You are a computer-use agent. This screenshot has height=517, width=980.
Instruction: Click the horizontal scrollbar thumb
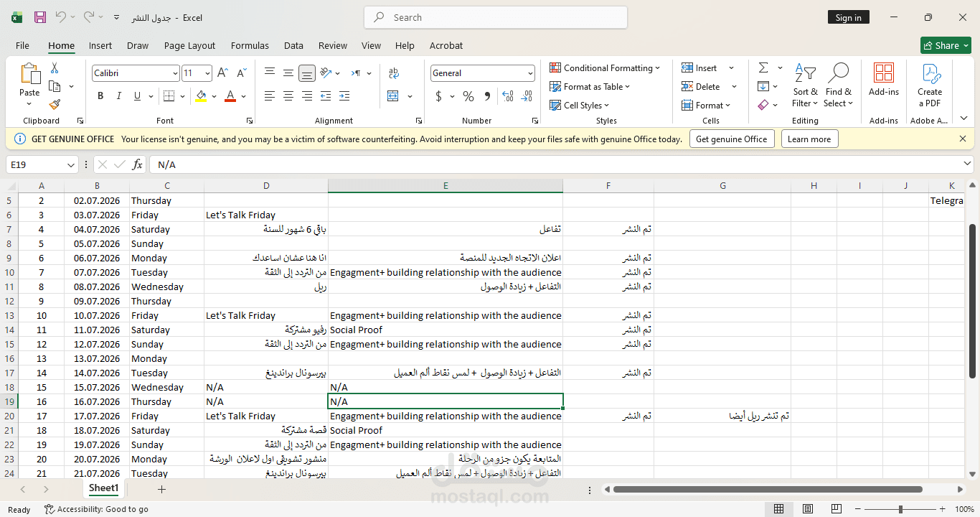(768, 490)
